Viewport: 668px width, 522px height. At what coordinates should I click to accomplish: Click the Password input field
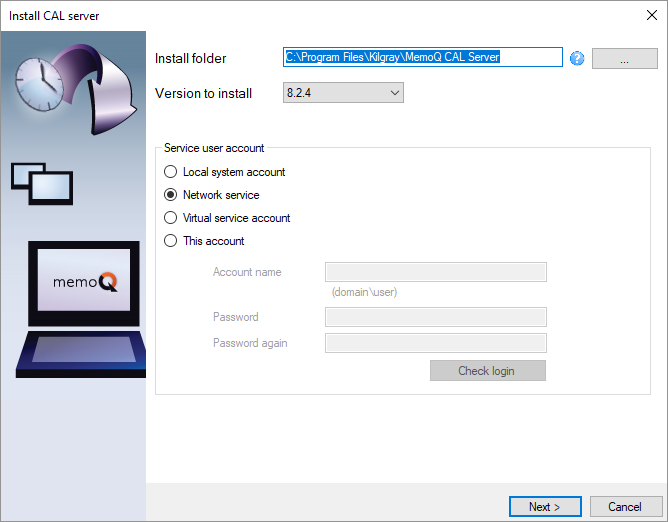(x=435, y=317)
